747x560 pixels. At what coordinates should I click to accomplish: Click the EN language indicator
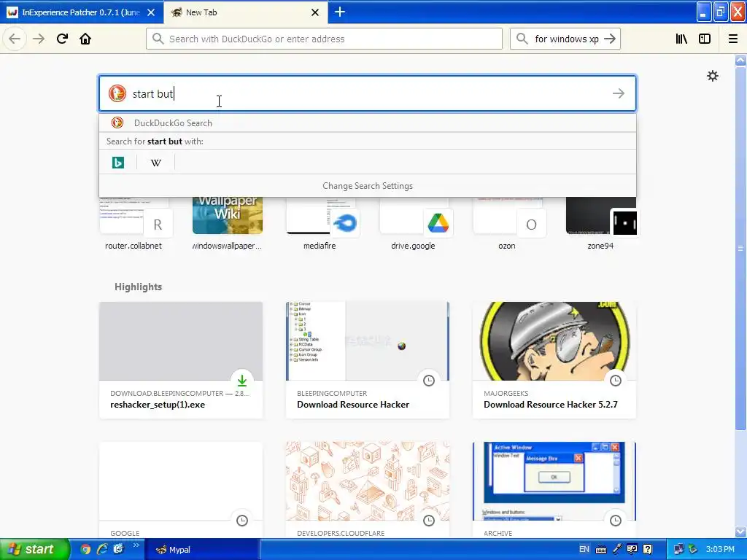pos(584,549)
